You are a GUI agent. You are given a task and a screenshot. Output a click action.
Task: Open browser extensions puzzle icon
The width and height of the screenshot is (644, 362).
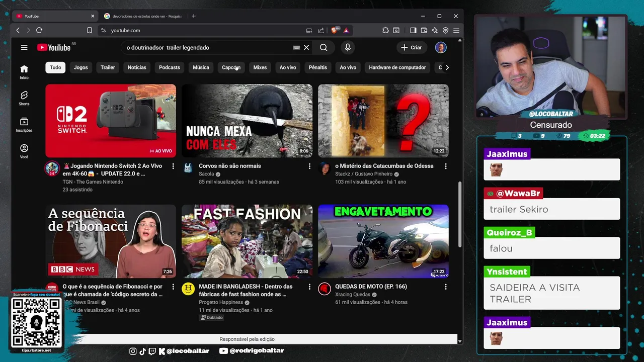click(385, 30)
